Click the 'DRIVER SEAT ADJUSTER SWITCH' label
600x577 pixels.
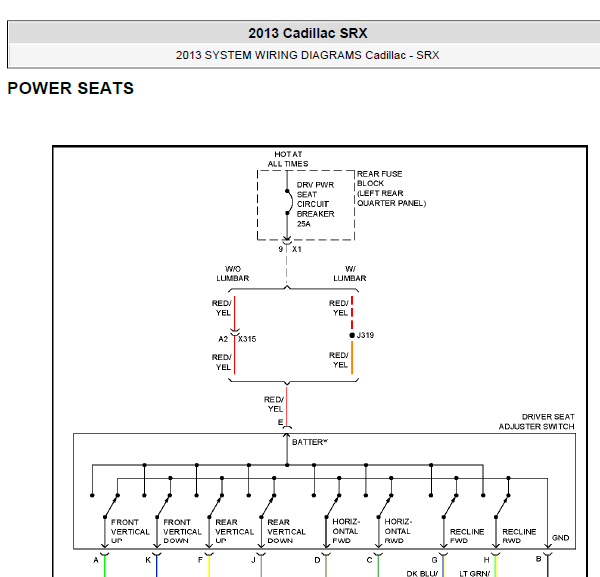point(536,422)
